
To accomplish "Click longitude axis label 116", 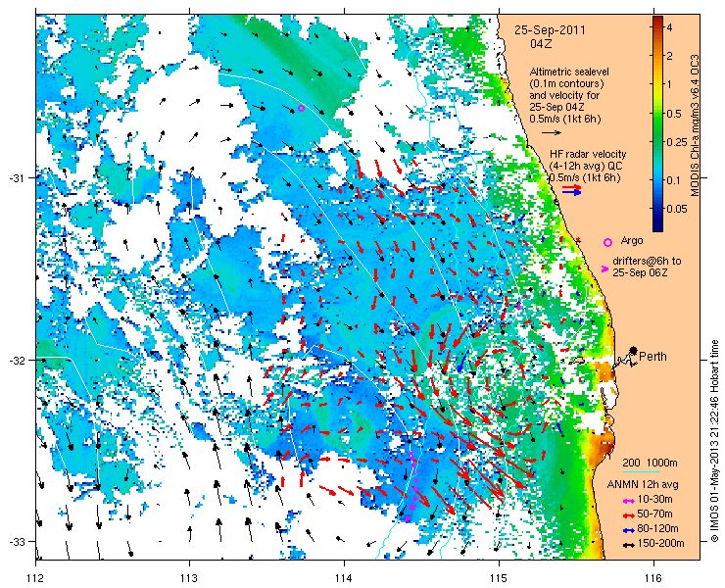I will 653,578.
